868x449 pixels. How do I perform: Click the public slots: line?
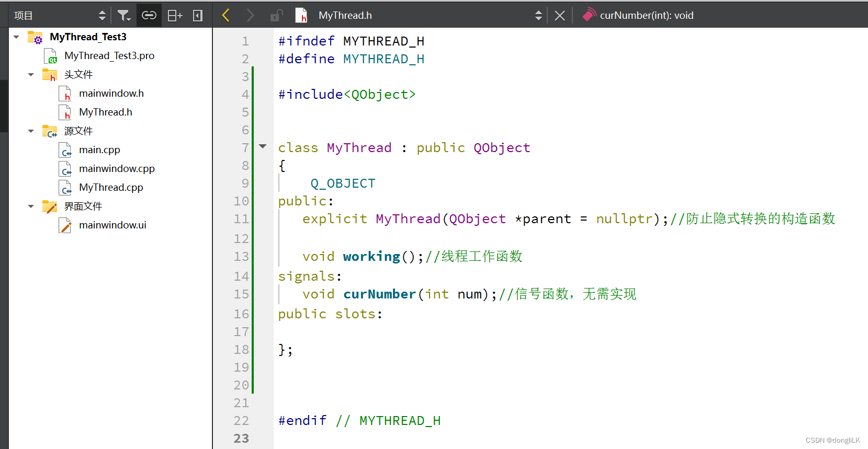point(330,314)
